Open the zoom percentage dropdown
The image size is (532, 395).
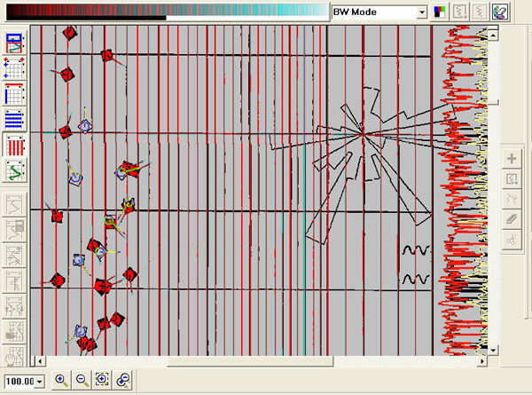point(40,381)
